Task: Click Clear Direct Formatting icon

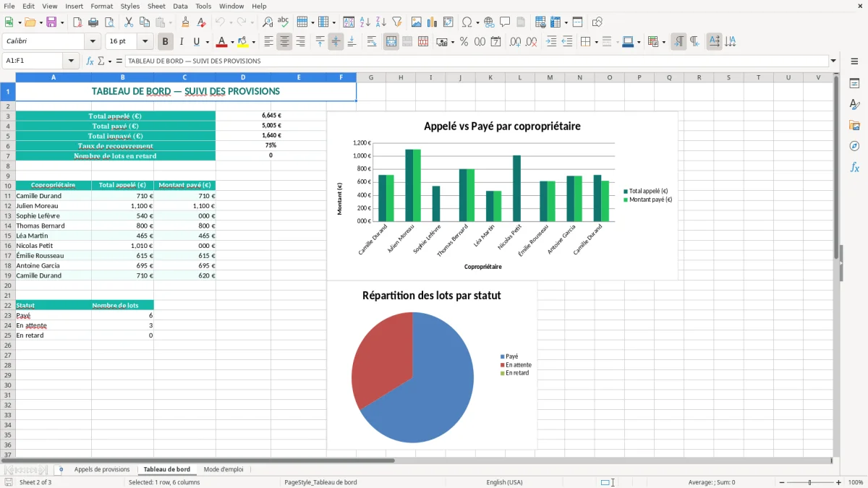Action: pyautogui.click(x=201, y=22)
